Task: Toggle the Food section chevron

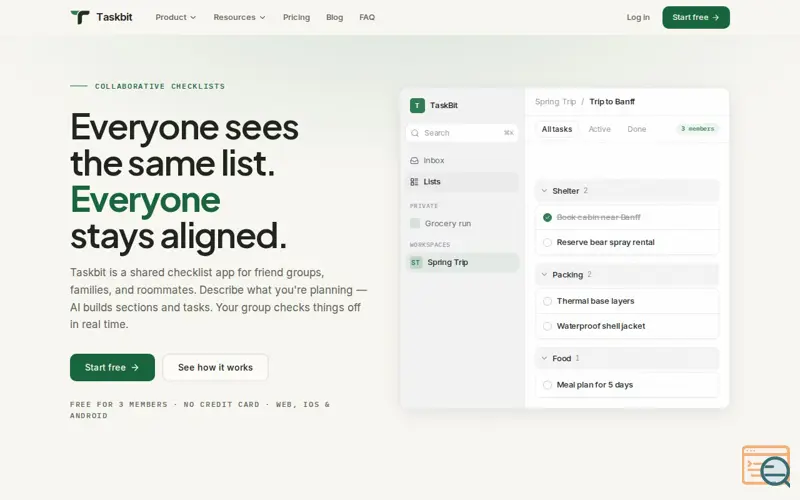Action: coord(544,358)
